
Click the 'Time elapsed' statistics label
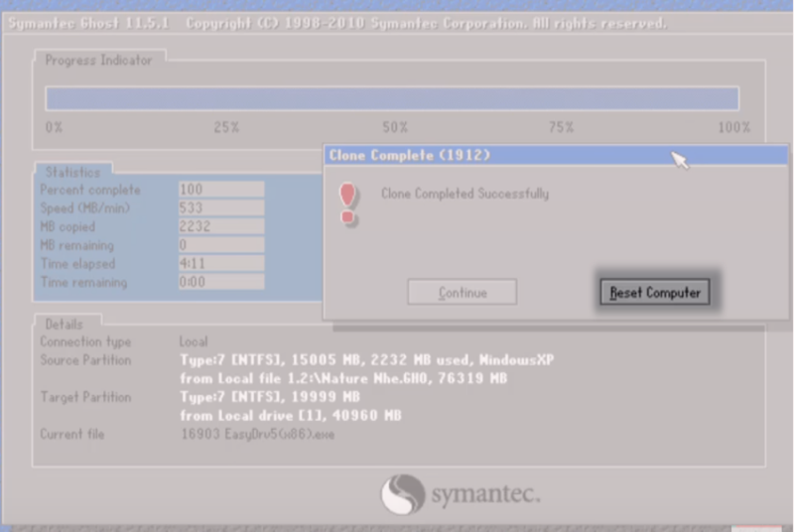pyautogui.click(x=77, y=264)
